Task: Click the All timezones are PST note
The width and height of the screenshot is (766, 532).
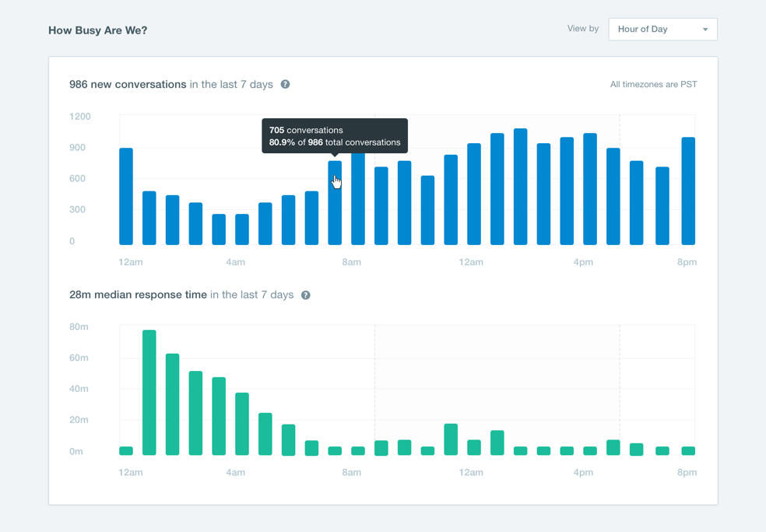Action: (x=653, y=84)
